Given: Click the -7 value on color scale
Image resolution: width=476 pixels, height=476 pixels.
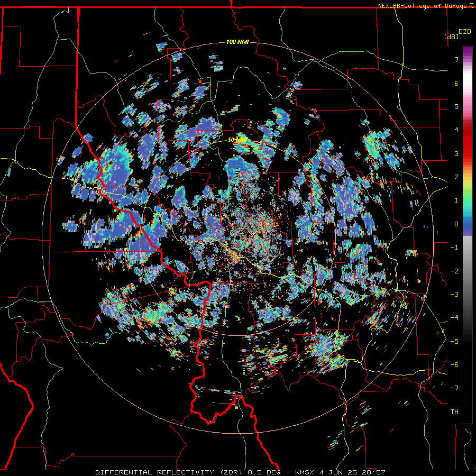Looking at the screenshot, I should coord(454,388).
